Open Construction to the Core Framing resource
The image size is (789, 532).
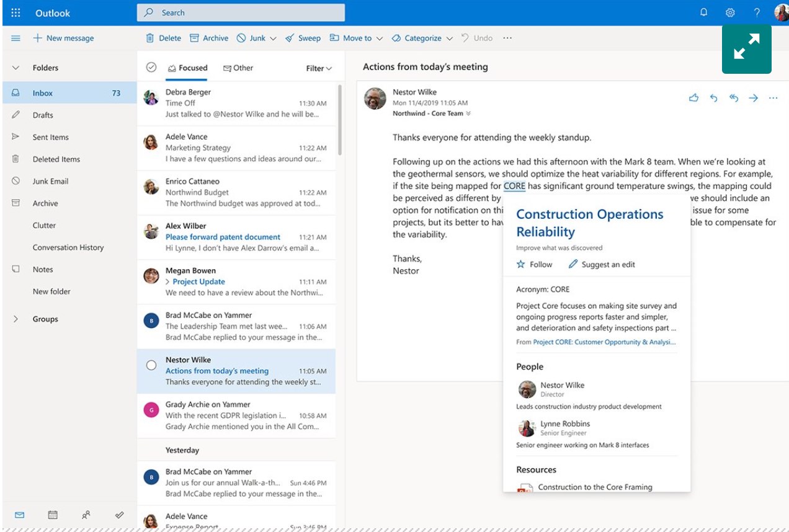pyautogui.click(x=595, y=487)
